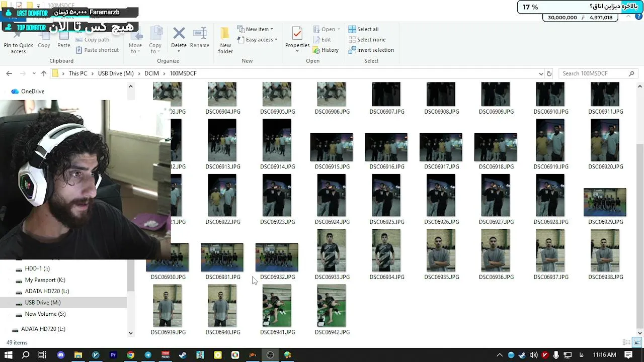Go back using the Back arrow

9,73
